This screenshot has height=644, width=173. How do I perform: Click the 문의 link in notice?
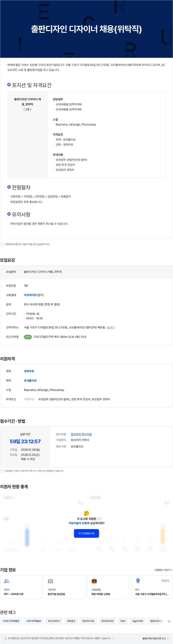39,244
